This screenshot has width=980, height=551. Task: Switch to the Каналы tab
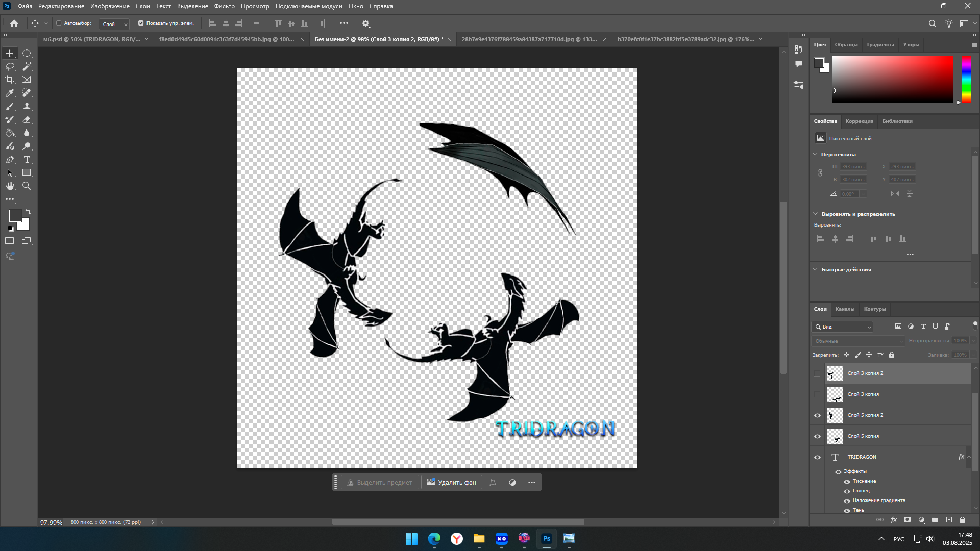[x=844, y=309]
